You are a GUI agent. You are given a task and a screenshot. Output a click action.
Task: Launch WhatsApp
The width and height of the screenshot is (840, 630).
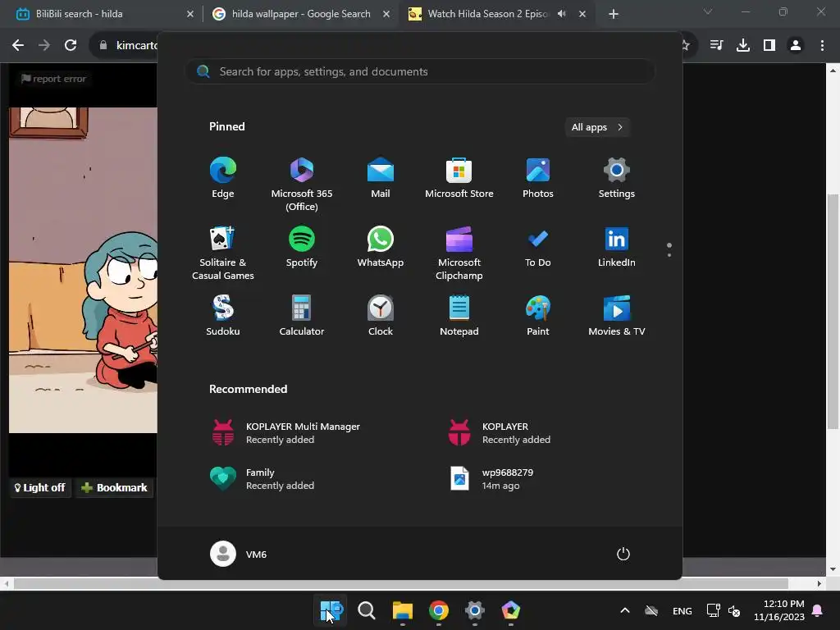coord(381,247)
